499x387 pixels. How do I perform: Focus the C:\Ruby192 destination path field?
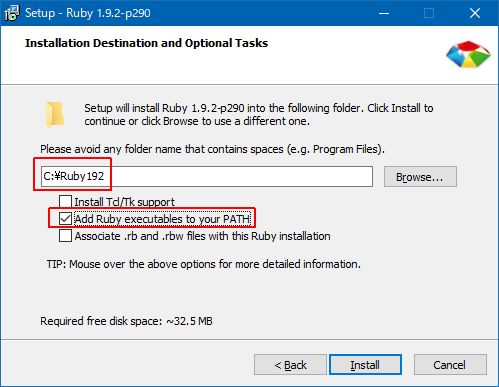[207, 176]
